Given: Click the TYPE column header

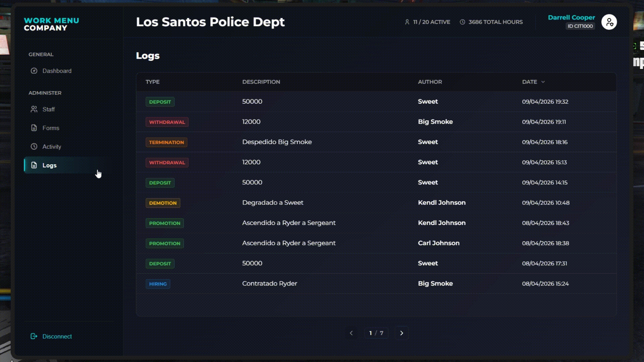Looking at the screenshot, I should [x=153, y=82].
